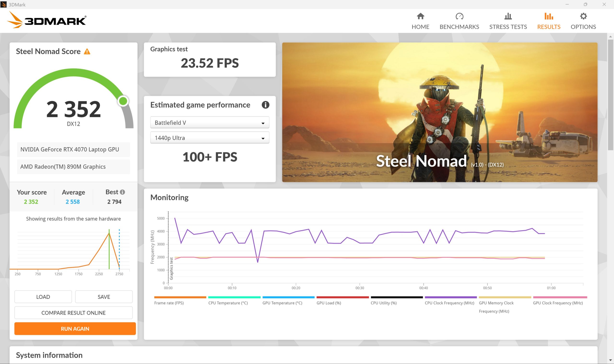This screenshot has width=614, height=364.
Task: Expand the 1440p Ultra resolution dropdown
Action: [209, 138]
